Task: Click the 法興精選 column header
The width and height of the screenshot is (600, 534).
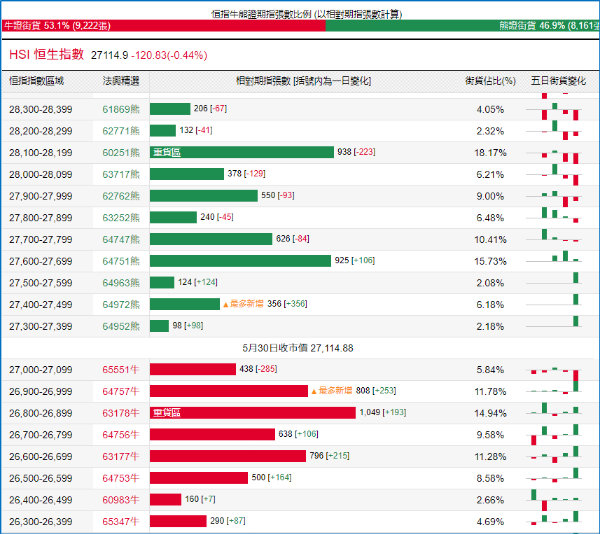Action: click(x=121, y=81)
